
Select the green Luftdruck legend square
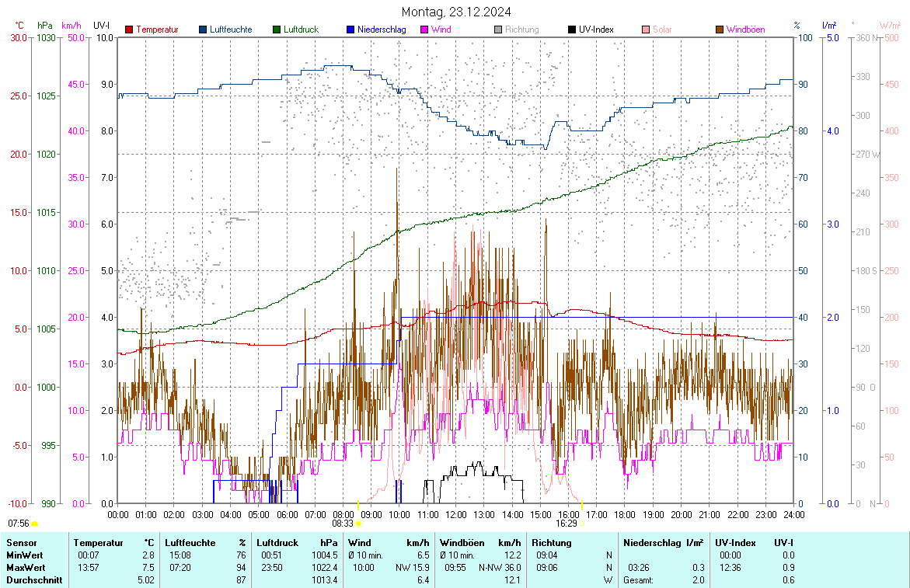point(277,30)
